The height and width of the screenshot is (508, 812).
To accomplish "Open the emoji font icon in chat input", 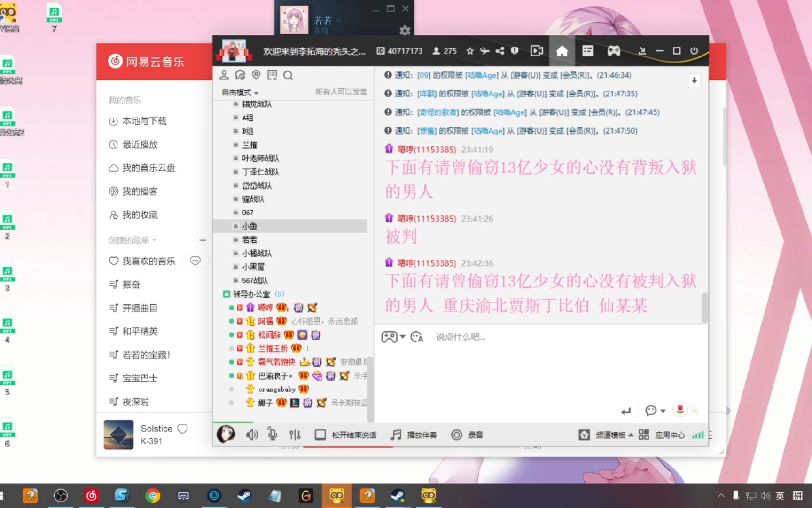I will click(417, 337).
